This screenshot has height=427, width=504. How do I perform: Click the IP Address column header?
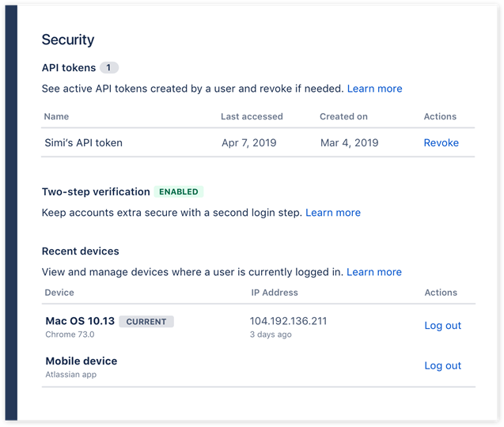[275, 293]
